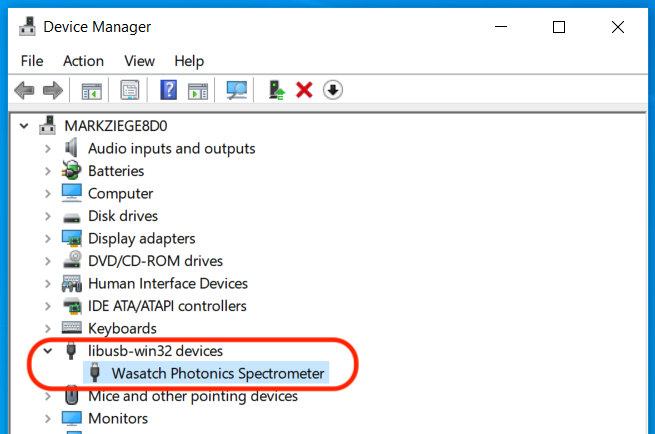This screenshot has height=434, width=655.
Task: Select the Batteries category
Action: (x=116, y=171)
